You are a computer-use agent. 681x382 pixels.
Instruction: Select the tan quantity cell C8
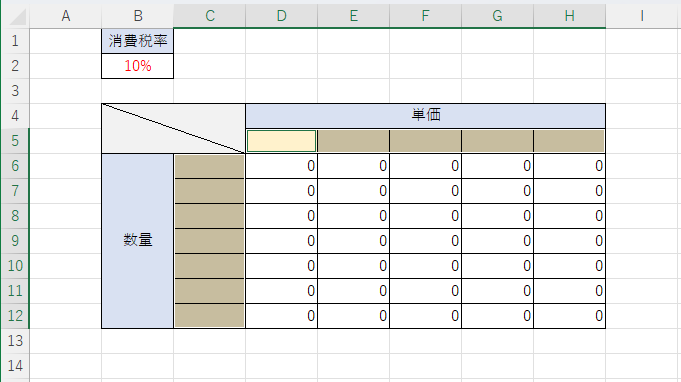210,216
